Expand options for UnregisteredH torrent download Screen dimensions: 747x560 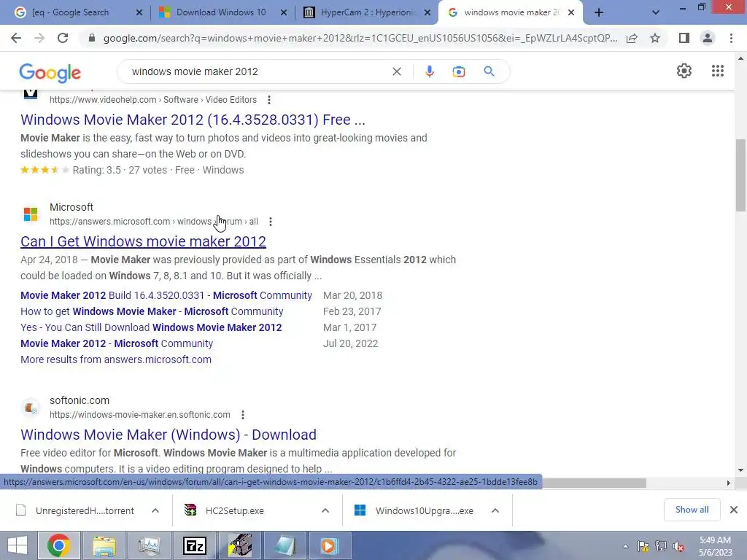(155, 510)
